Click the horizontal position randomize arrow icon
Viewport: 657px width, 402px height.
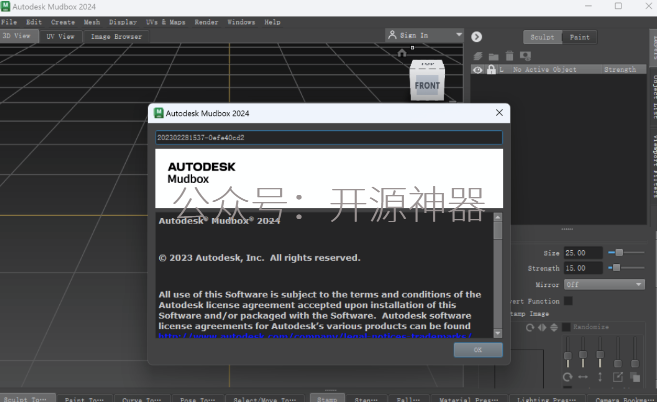coord(583,377)
